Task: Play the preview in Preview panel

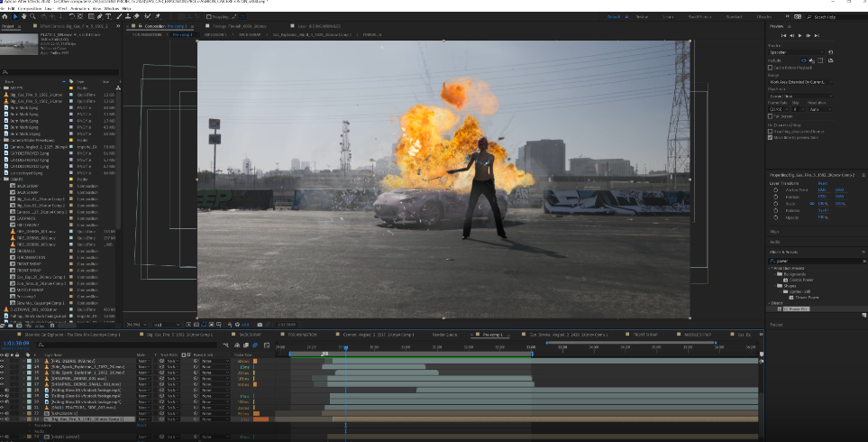Action: (799, 35)
